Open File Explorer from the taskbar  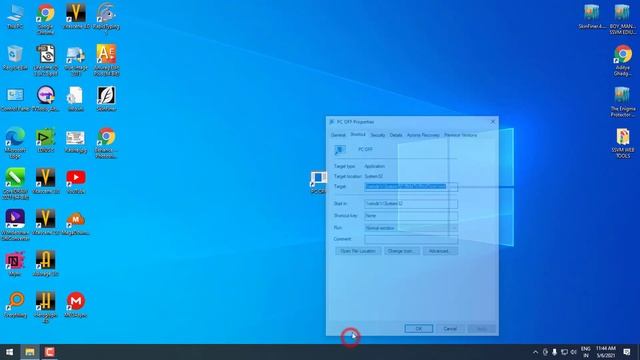click(29, 352)
